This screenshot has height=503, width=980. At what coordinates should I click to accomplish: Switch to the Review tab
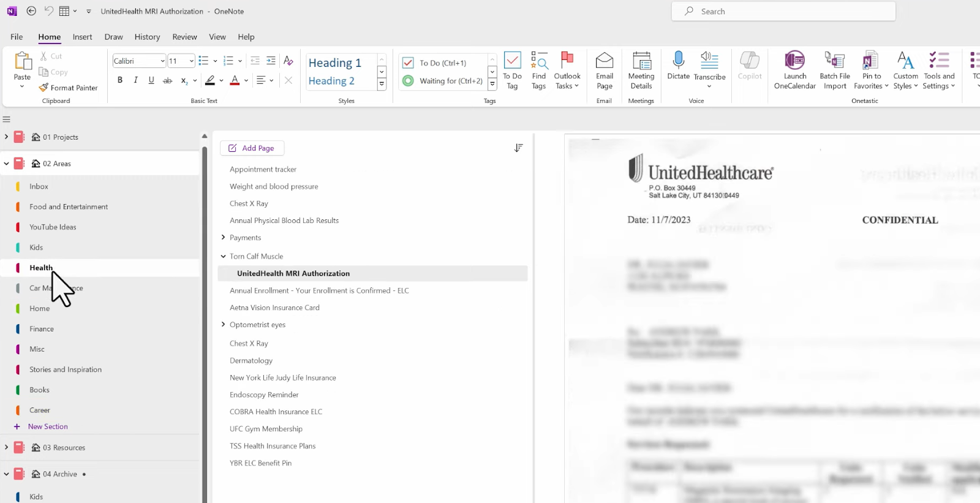[184, 37]
